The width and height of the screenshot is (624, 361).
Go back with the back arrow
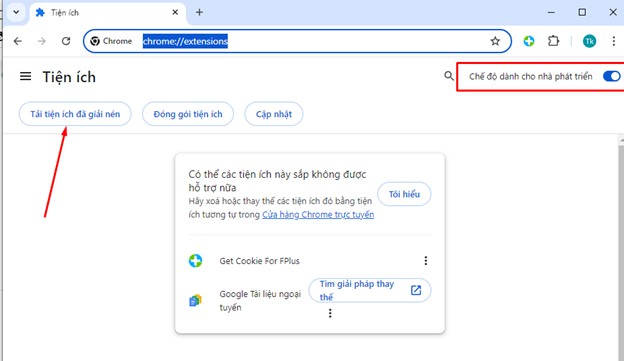click(18, 41)
